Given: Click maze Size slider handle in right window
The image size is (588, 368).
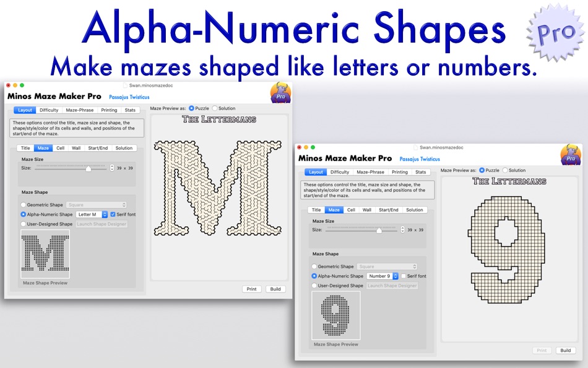Looking at the screenshot, I should click(379, 230).
